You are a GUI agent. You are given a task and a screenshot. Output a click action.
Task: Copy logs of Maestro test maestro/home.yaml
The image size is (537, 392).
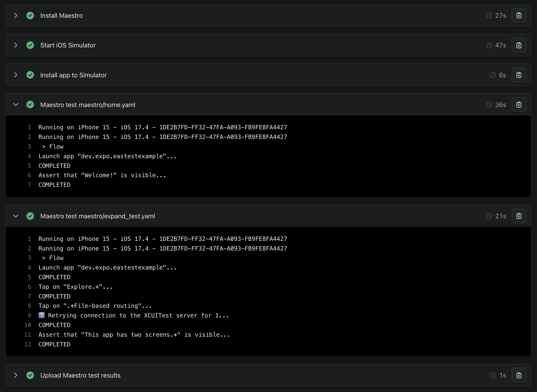pos(519,104)
